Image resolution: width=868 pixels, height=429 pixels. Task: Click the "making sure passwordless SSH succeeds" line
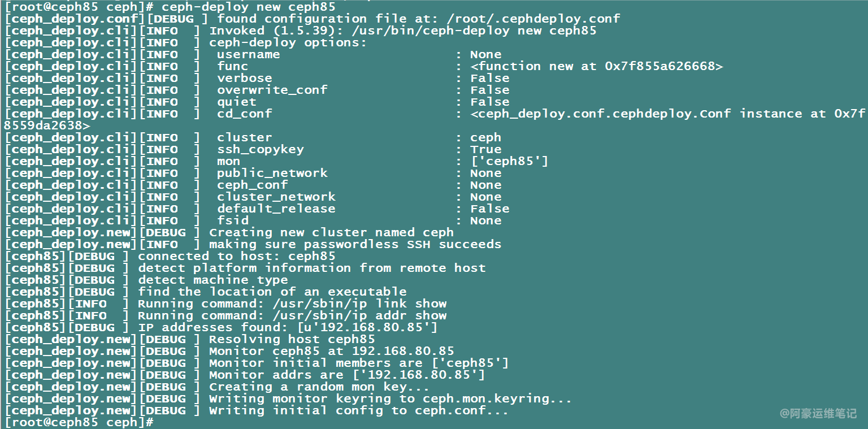coord(355,244)
